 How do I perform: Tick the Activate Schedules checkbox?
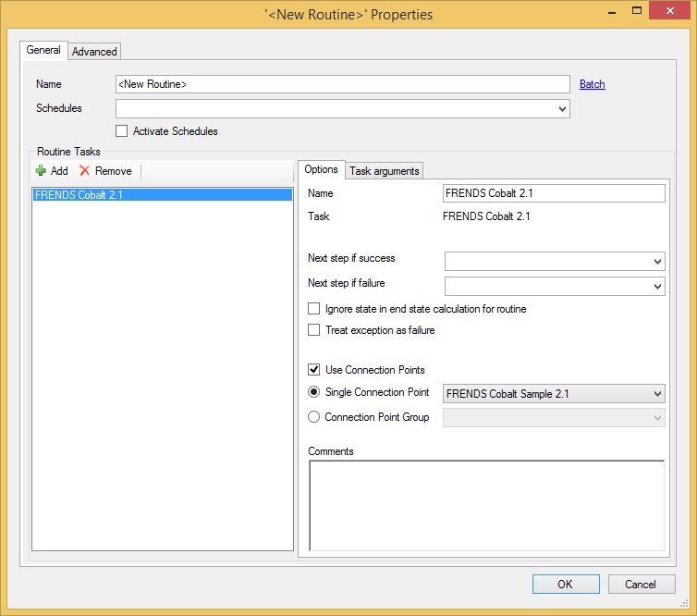coord(121,131)
